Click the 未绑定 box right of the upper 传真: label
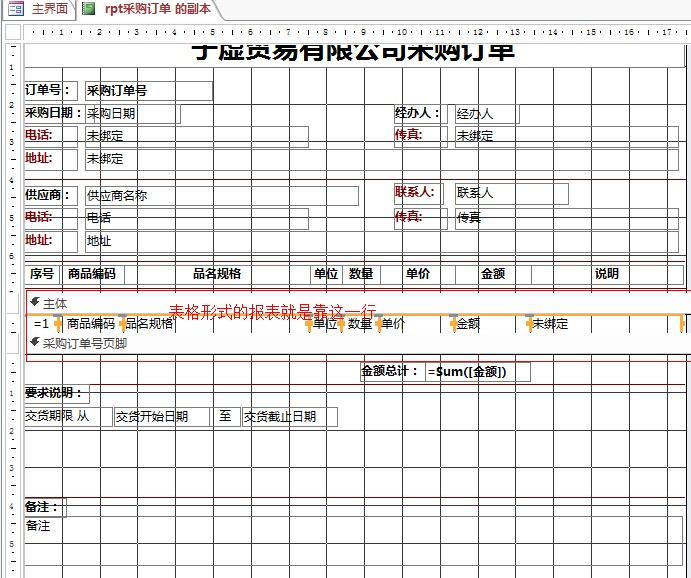Viewport: 691px width, 578px height. [x=567, y=136]
